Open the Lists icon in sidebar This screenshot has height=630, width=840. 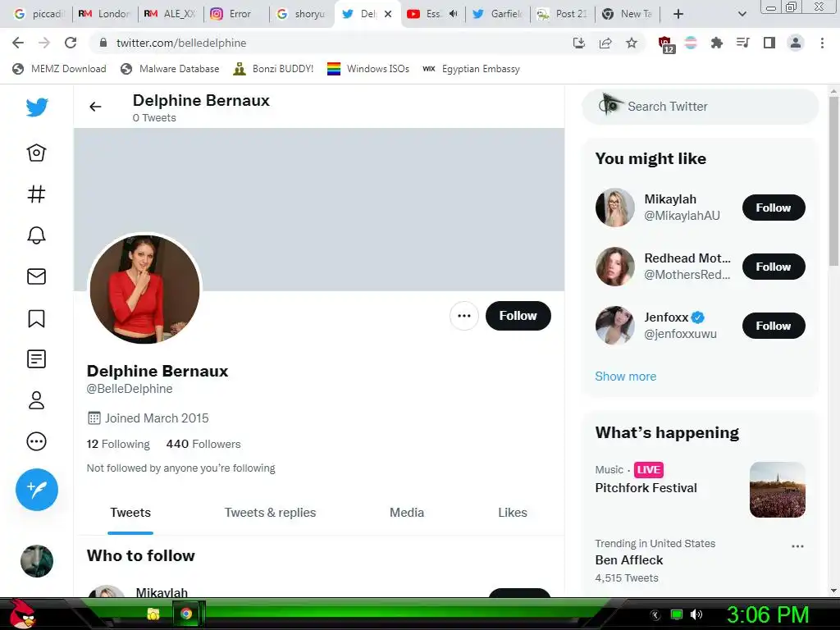36,359
